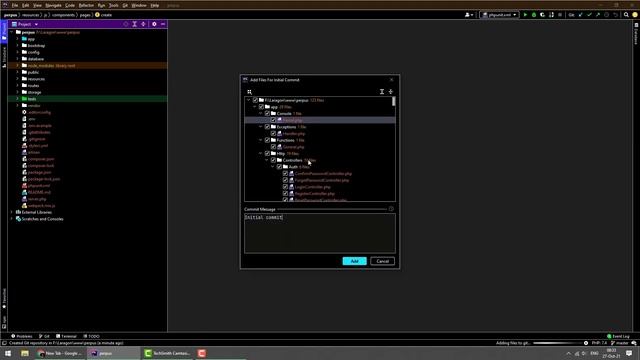Click Git Rollback undo icon in toolbar
The height and width of the screenshot is (360, 640).
[616, 15]
